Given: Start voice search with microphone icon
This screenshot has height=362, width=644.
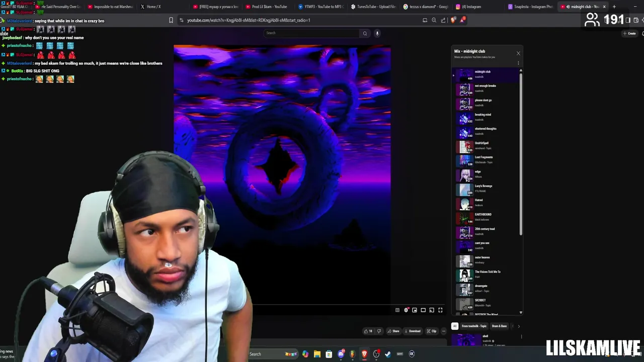Looking at the screenshot, I should (x=377, y=33).
